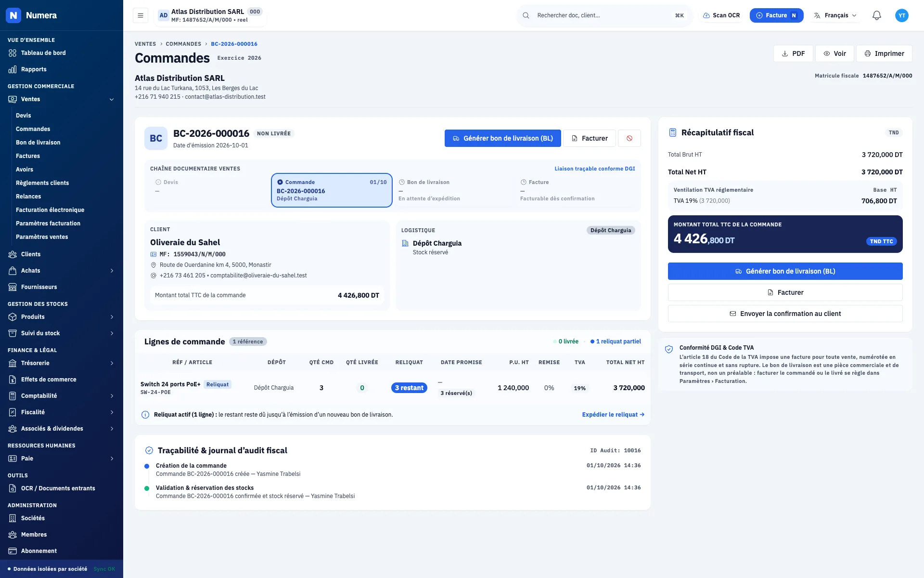Screen dimensions: 924x578
Task: Expand the Achats sidebar section
Action: (62, 271)
